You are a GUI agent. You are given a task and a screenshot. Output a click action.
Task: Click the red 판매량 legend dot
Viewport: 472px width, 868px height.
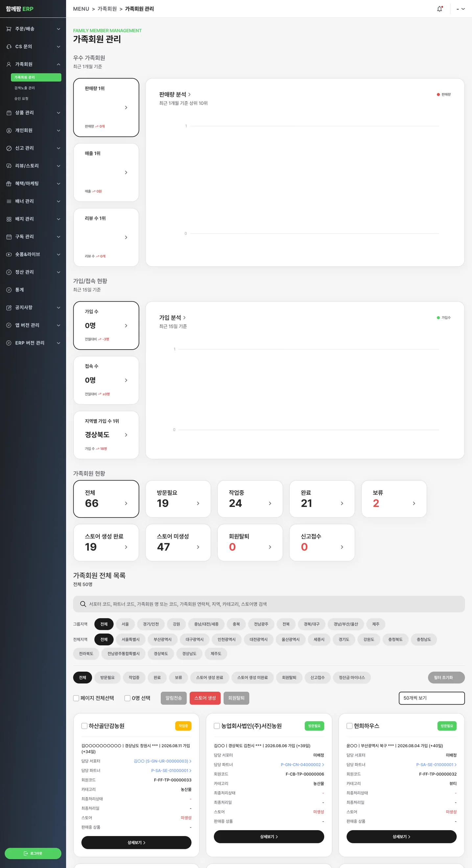(x=438, y=95)
